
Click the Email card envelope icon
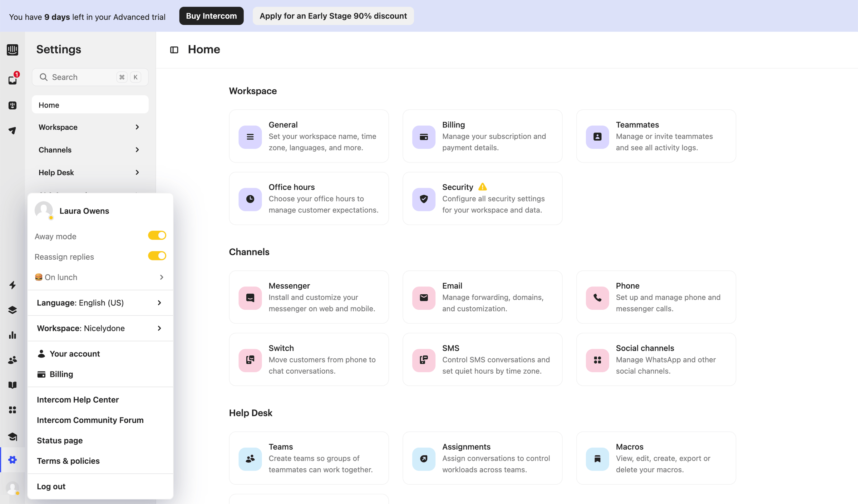pos(424,298)
